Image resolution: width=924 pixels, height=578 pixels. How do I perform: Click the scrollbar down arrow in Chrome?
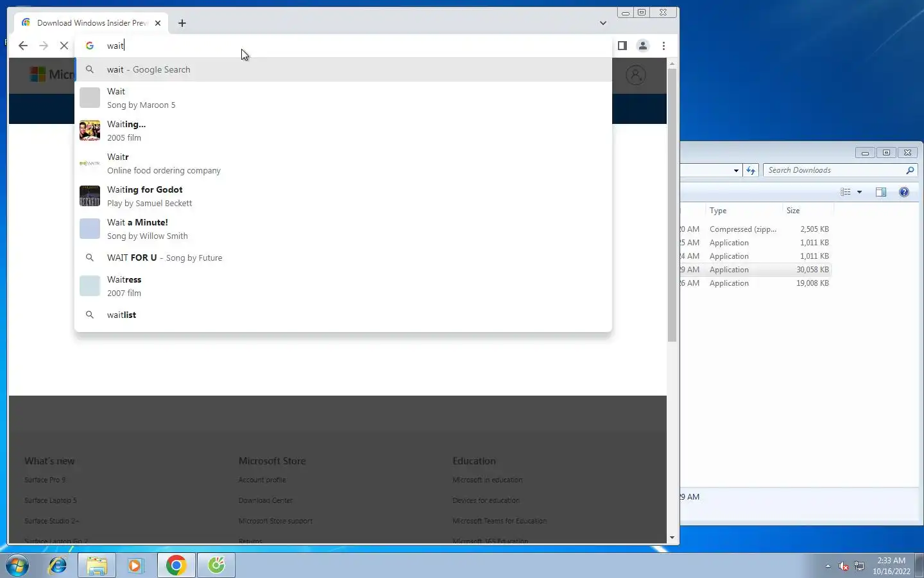click(x=672, y=538)
